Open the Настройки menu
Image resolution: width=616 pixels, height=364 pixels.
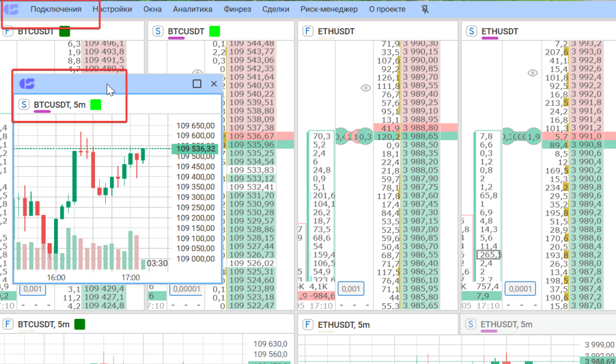click(x=112, y=10)
